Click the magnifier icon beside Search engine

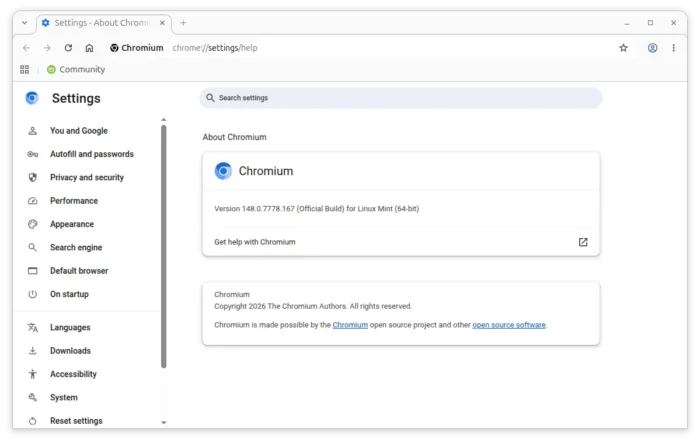(33, 247)
